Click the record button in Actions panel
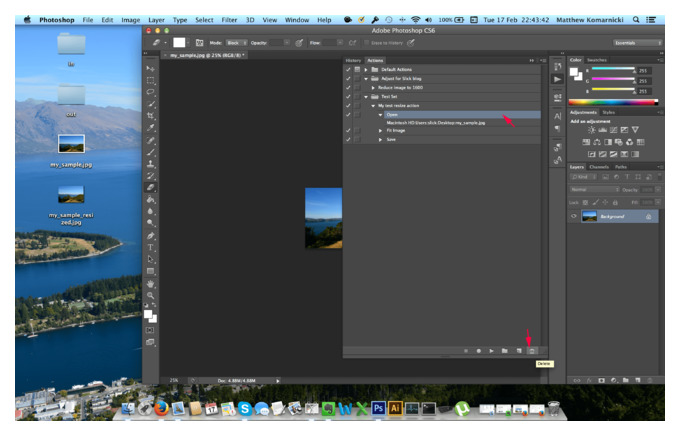Screen dimensions: 680x436 479,351
